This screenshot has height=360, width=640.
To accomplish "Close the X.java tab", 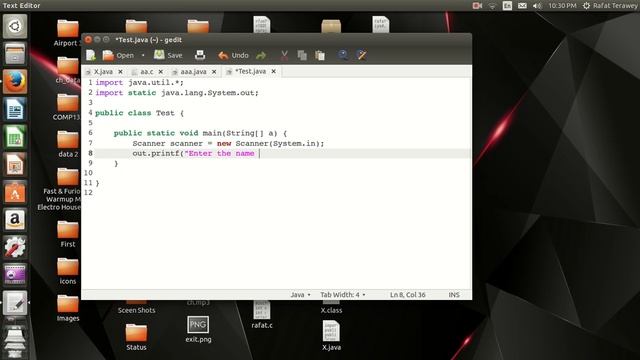I will (x=120, y=71).
